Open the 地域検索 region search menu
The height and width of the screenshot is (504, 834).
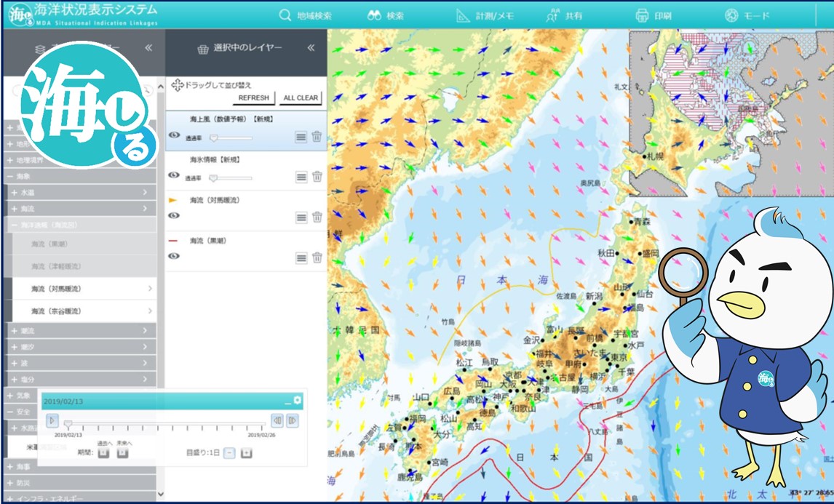(306, 15)
